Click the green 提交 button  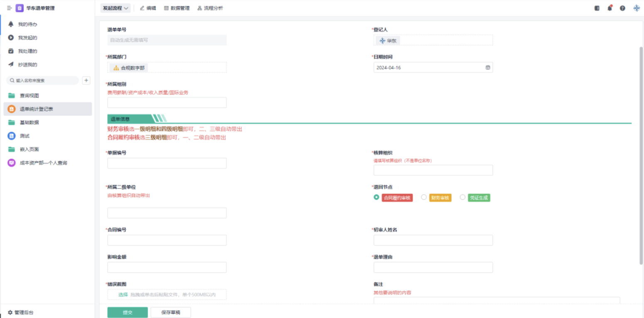click(x=128, y=312)
